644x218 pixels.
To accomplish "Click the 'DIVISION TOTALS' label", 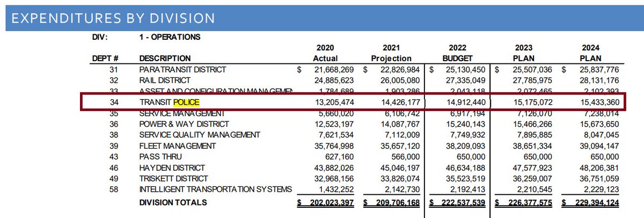I will (x=173, y=202).
